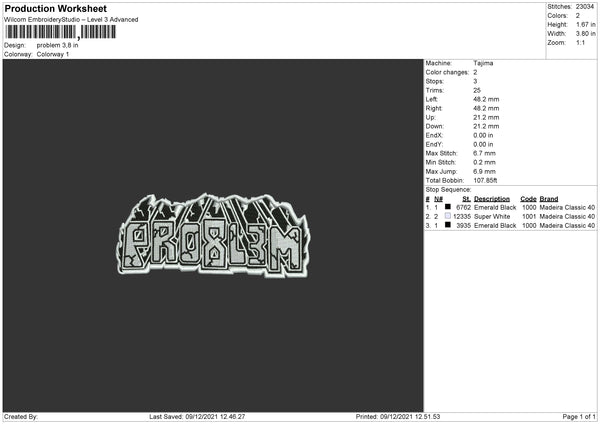Click the Machine value Tajima

[x=483, y=63]
